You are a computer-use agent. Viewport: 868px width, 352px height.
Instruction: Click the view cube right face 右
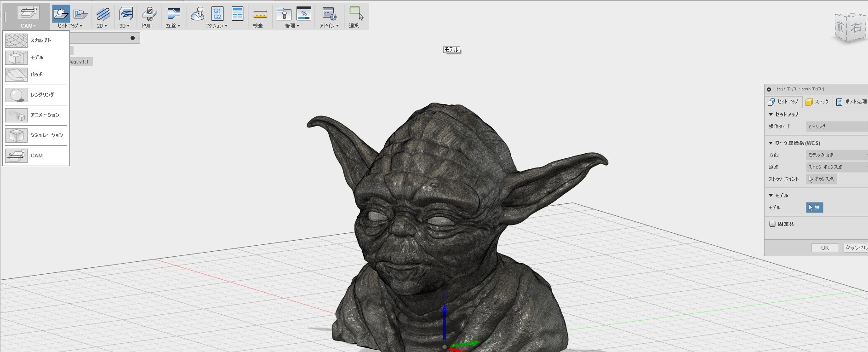point(856,28)
